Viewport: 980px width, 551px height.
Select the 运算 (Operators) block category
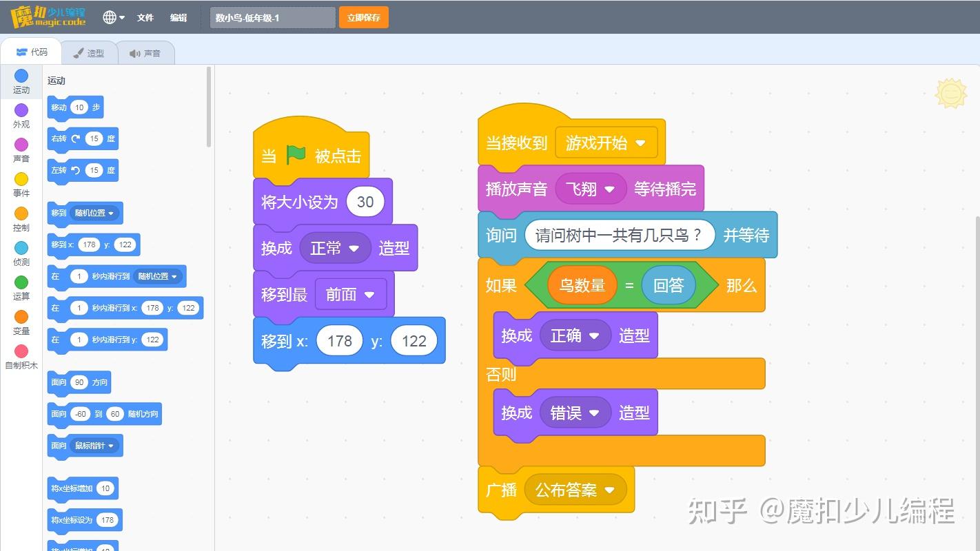coord(21,288)
